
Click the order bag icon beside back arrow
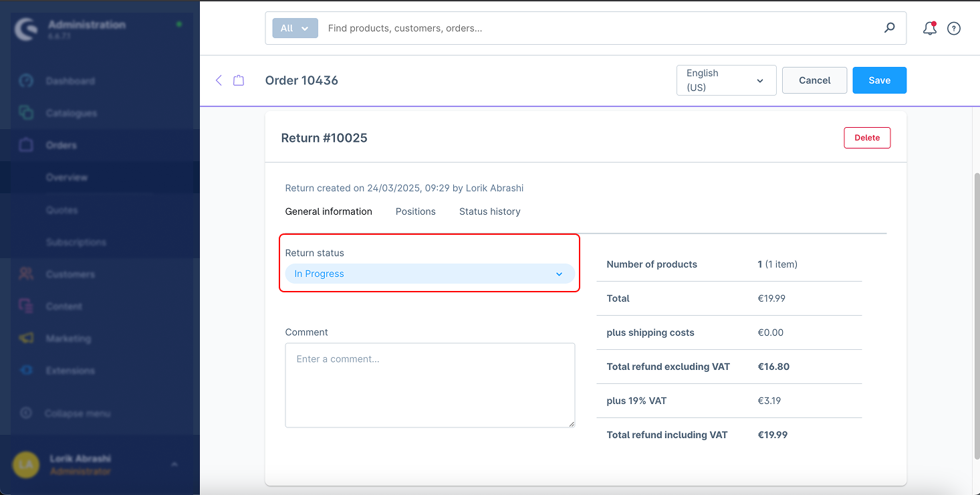pos(239,80)
